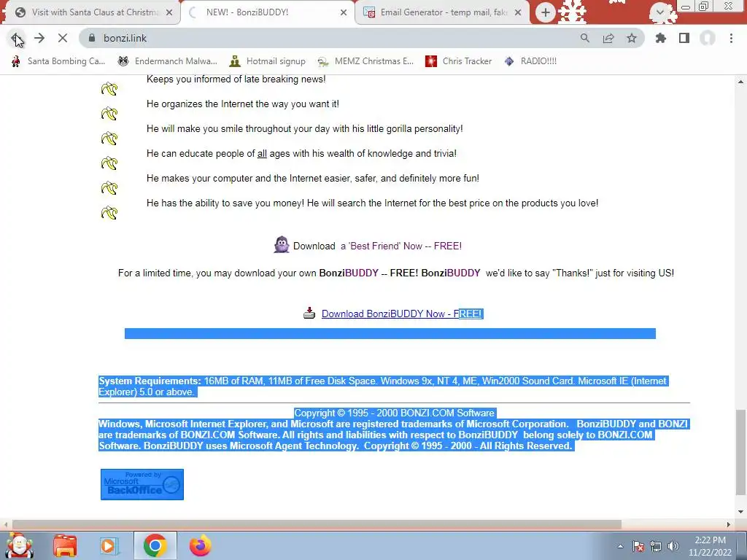Click scroll up arrow on vertical scrollbar
The width and height of the screenshot is (747, 560).
740,82
